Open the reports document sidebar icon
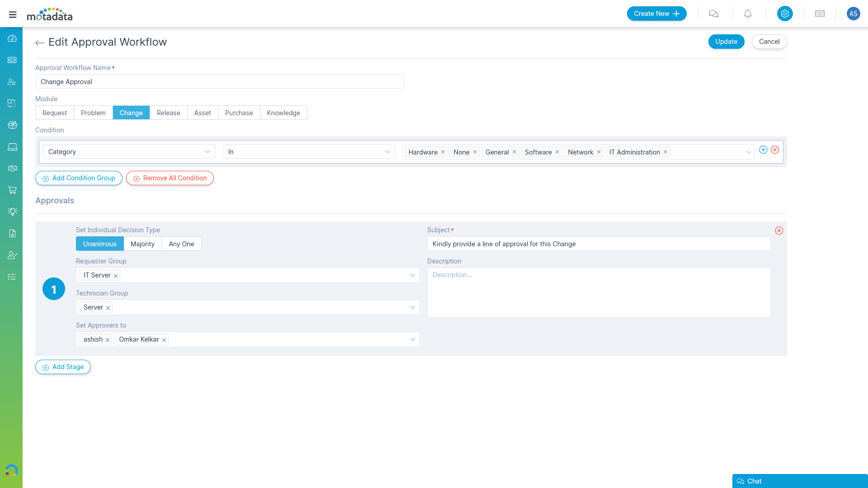Image resolution: width=868 pixels, height=488 pixels. tap(12, 233)
